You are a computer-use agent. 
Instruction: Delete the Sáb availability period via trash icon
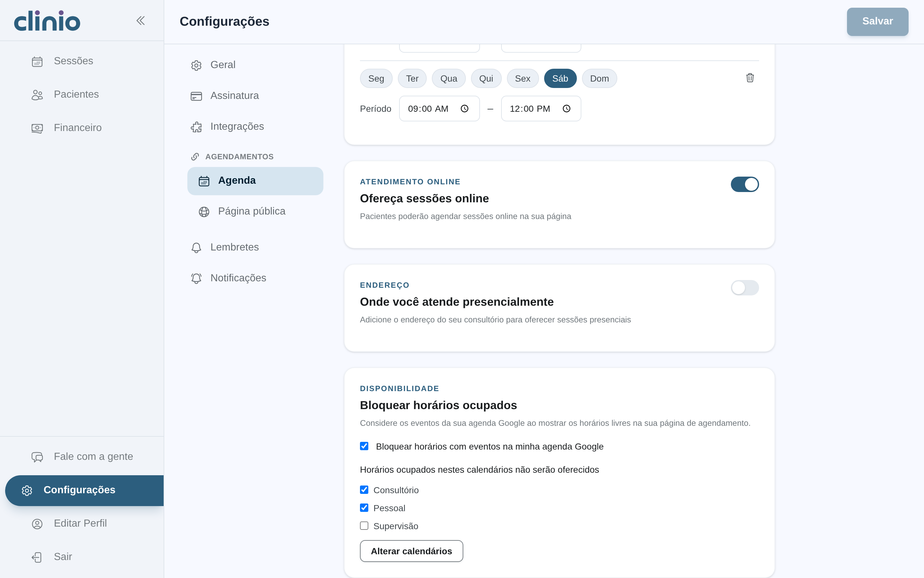[750, 78]
